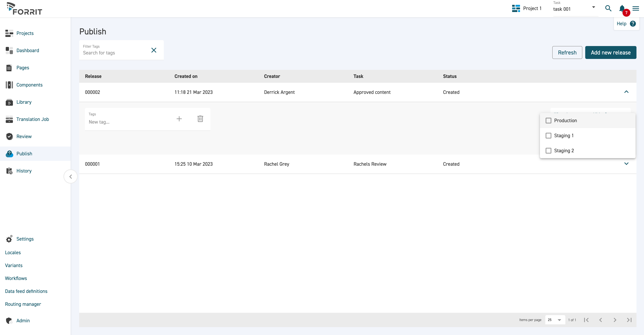This screenshot has height=335, width=644.
Task: Click the FORRIT logo
Action: pos(24,8)
